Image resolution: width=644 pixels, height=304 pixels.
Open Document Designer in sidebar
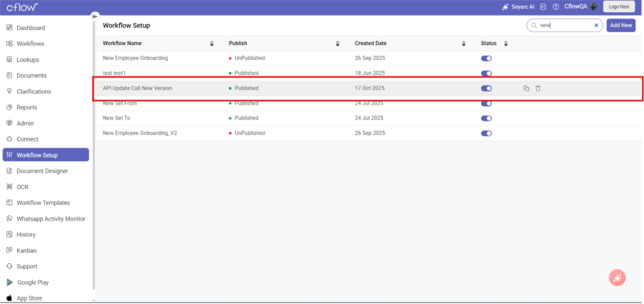(x=41, y=171)
